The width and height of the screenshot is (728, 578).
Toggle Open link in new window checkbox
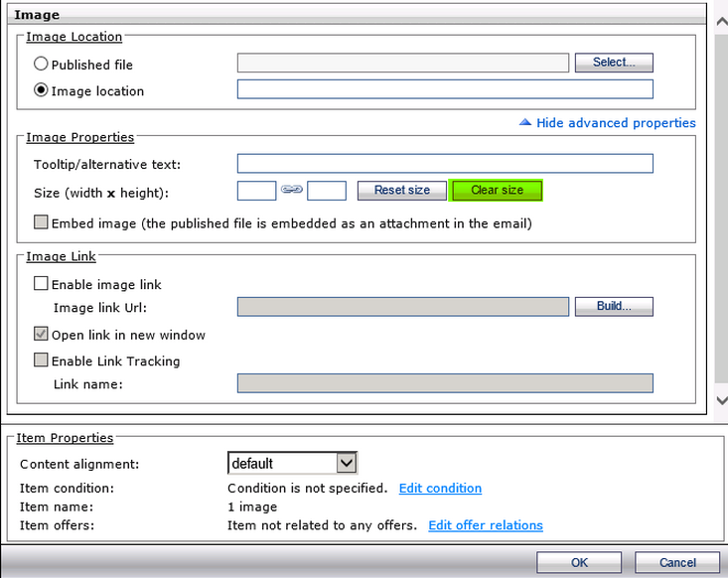[x=42, y=335]
